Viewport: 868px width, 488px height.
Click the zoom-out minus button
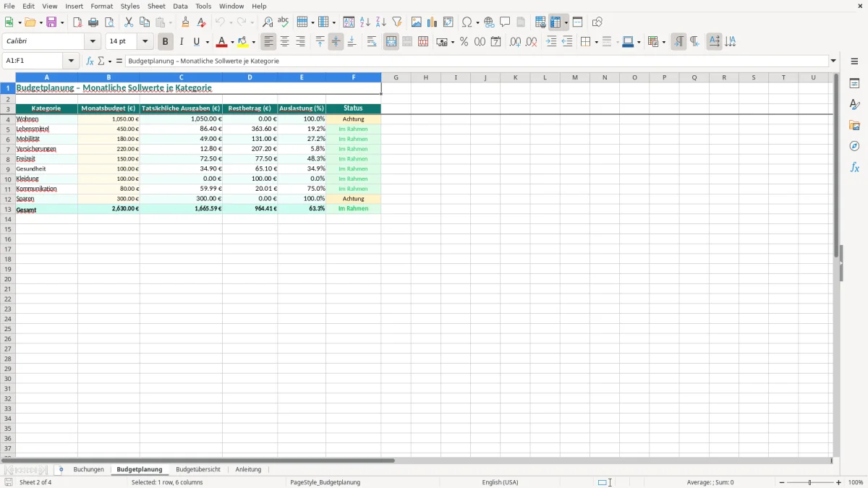click(782, 482)
